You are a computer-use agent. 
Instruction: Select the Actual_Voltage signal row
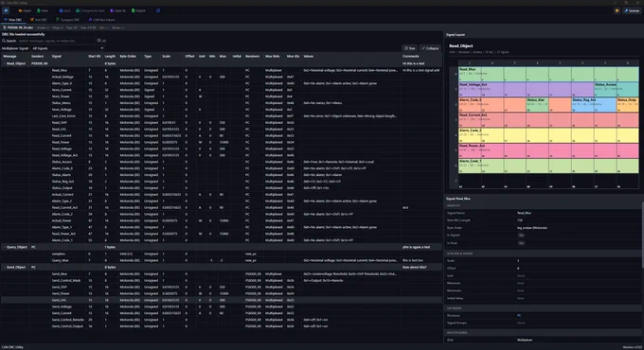(x=221, y=77)
